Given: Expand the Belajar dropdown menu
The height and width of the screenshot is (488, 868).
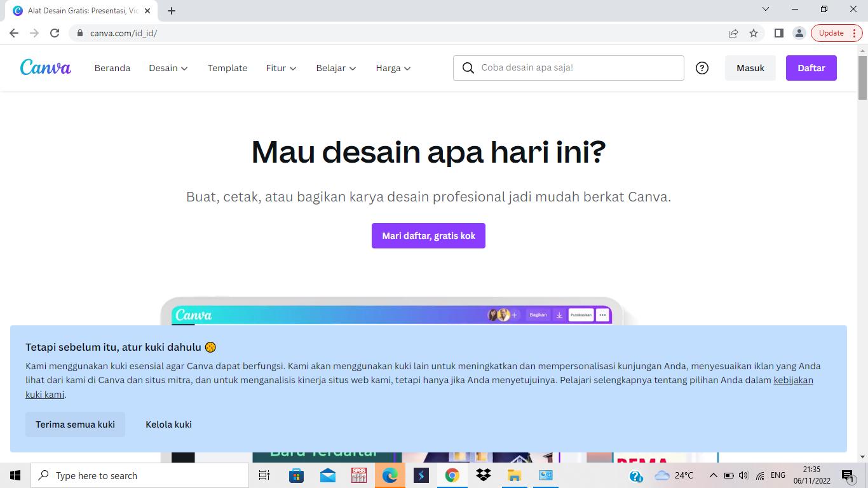Looking at the screenshot, I should pos(336,68).
